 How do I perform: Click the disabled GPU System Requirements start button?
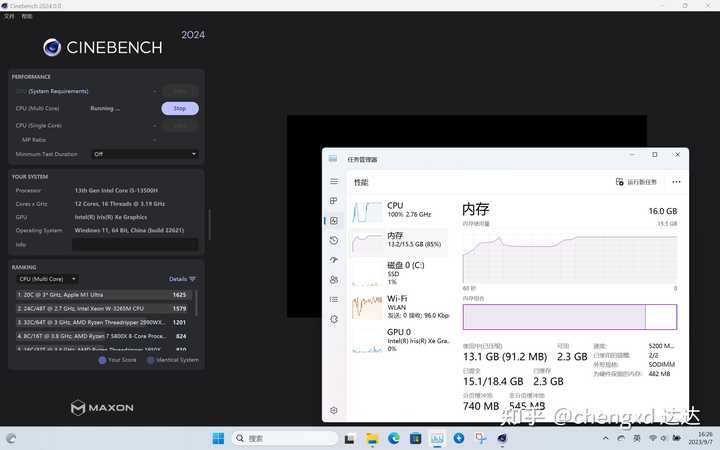coord(180,91)
